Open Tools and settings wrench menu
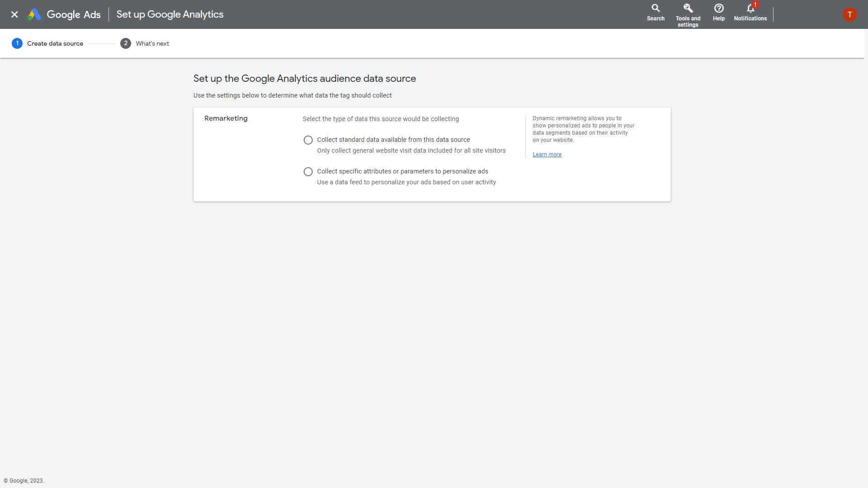The height and width of the screenshot is (488, 868). [688, 15]
